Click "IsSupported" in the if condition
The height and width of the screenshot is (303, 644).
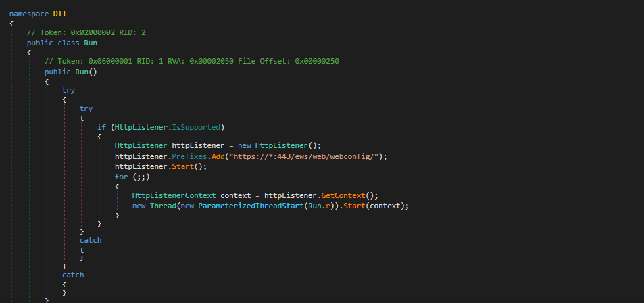(x=195, y=127)
